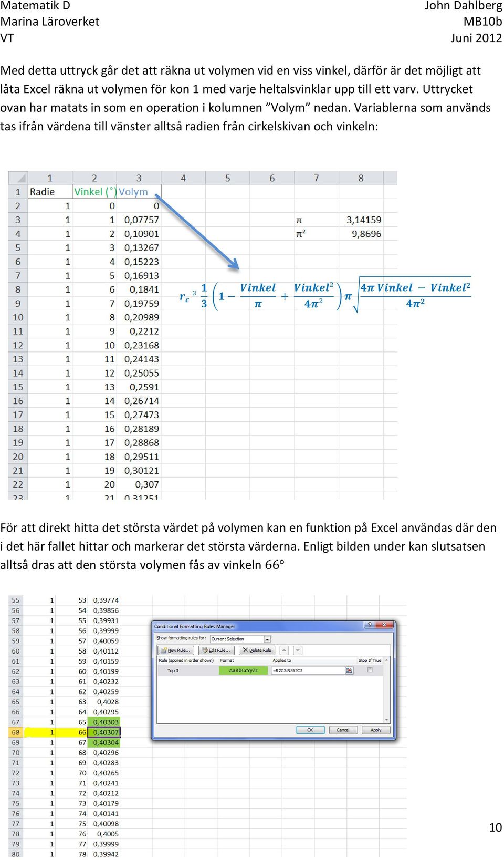Click highlighted cell 0,40303

pyautogui.click(x=105, y=722)
